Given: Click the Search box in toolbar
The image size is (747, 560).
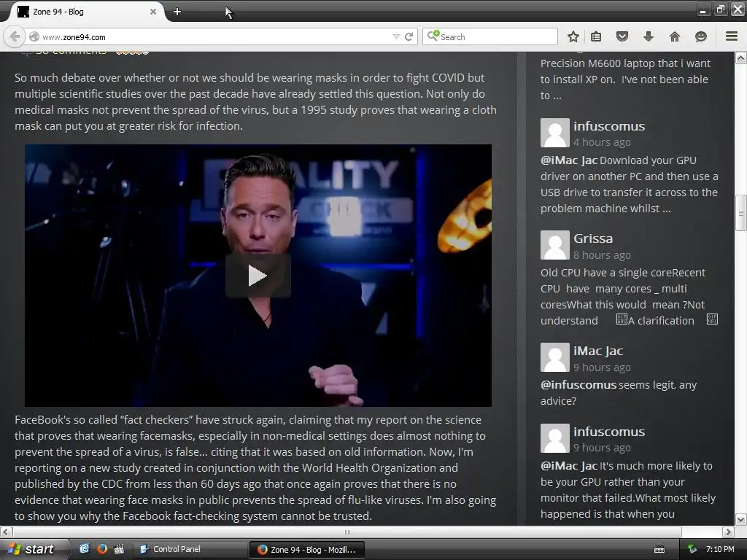Looking at the screenshot, I should (x=490, y=36).
